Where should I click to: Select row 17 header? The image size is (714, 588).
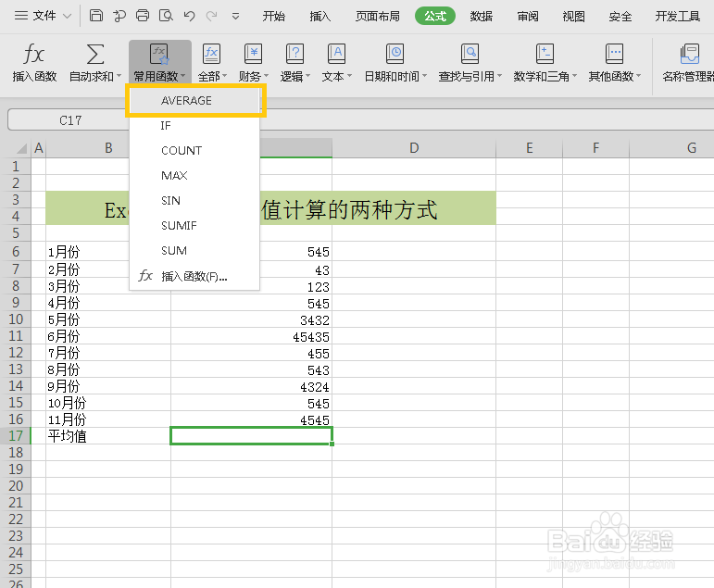[x=16, y=436]
